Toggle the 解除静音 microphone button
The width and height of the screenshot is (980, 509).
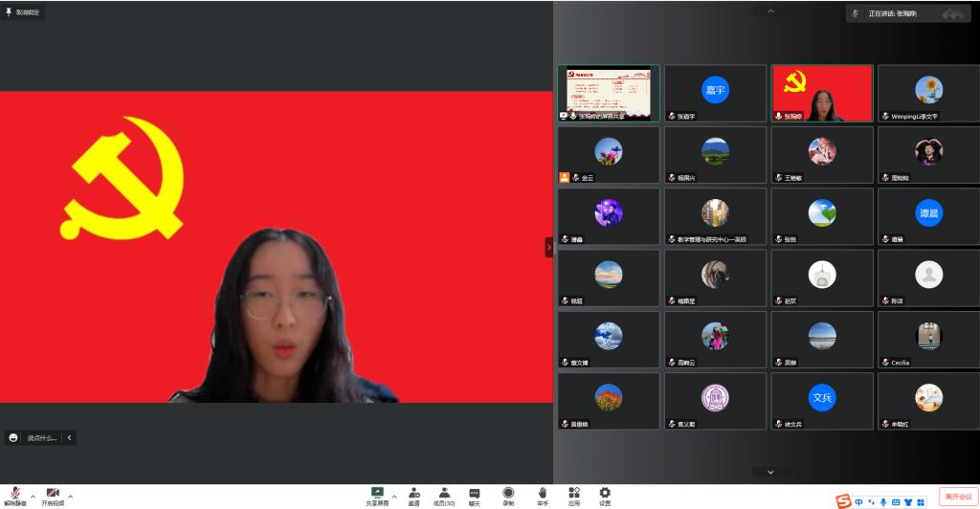coord(15,494)
